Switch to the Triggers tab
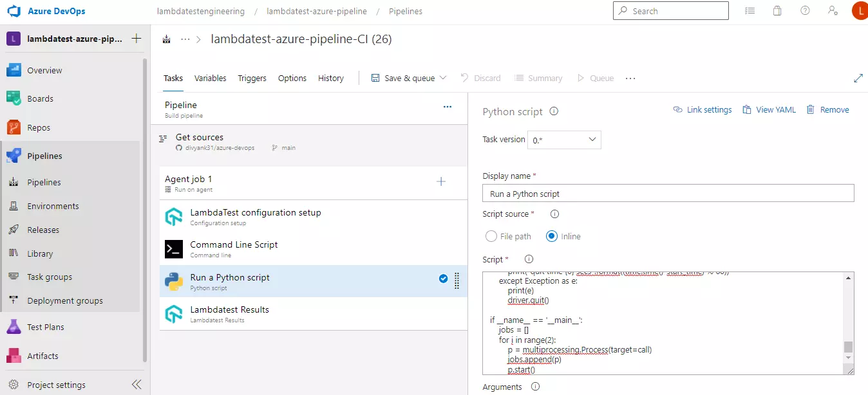868x395 pixels. [252, 78]
